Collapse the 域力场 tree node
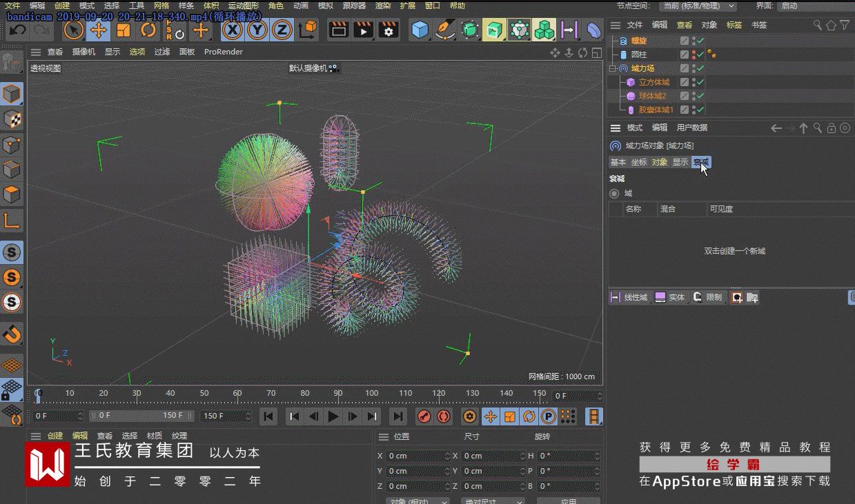The image size is (855, 504). pos(613,68)
